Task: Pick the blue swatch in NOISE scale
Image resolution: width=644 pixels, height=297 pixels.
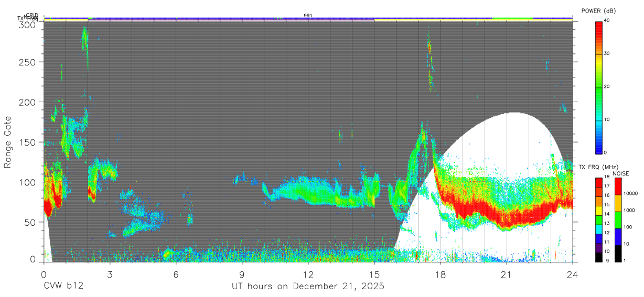Action: 618,236
